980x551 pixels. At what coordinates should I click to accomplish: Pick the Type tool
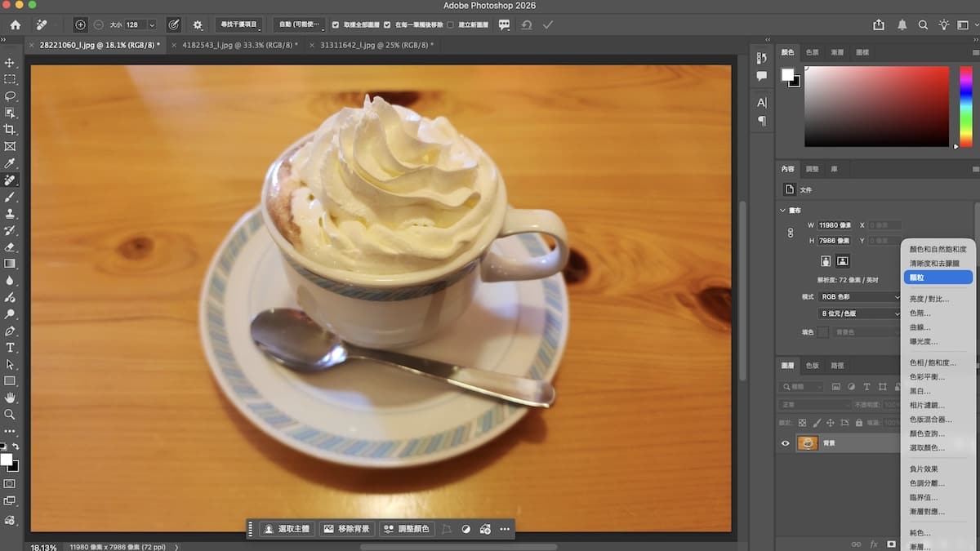(x=10, y=348)
